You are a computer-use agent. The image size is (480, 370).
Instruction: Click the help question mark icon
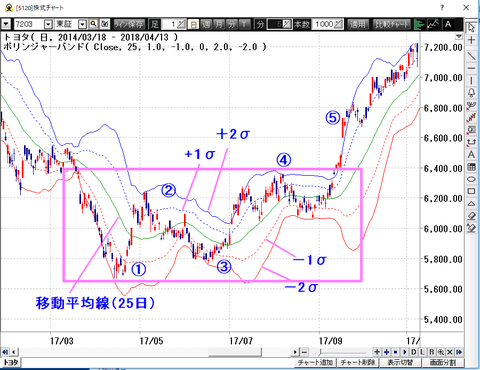point(442,7)
